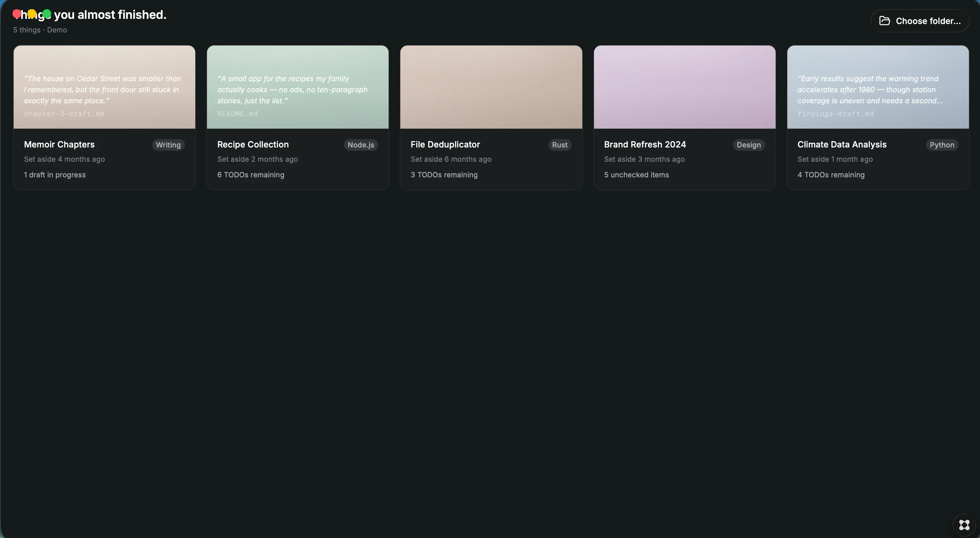Open the Recipe Collection preview thumbnail
The image size is (980, 538).
[x=298, y=87]
